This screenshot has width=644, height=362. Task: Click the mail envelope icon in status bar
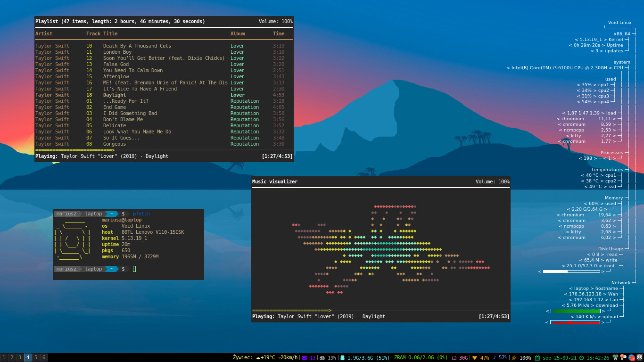pos(304,358)
